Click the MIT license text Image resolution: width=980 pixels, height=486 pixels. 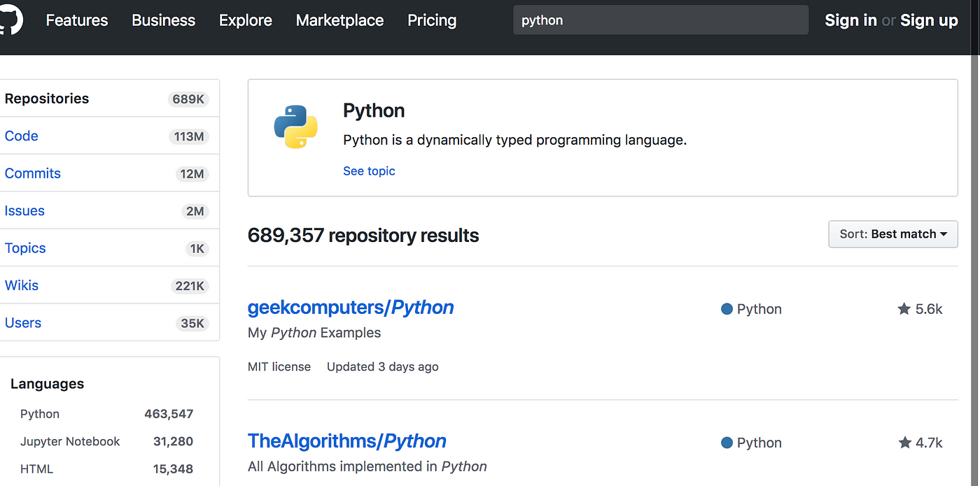(279, 366)
